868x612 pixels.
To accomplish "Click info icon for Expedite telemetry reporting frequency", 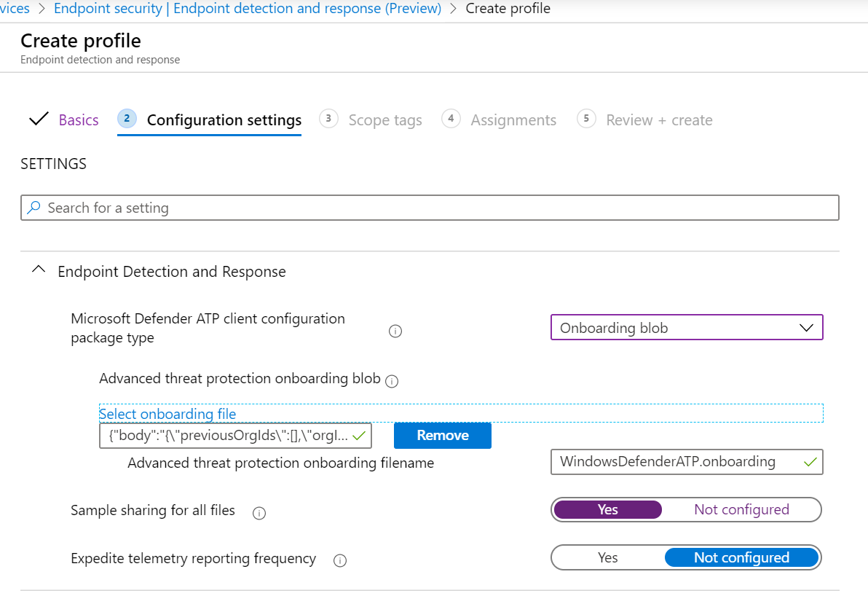I will click(339, 561).
